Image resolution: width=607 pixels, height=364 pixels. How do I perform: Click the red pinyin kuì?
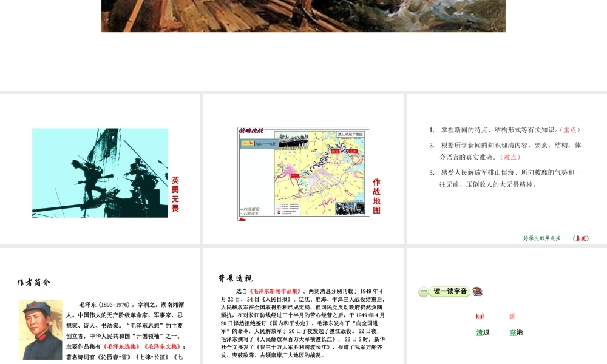[x=480, y=317]
